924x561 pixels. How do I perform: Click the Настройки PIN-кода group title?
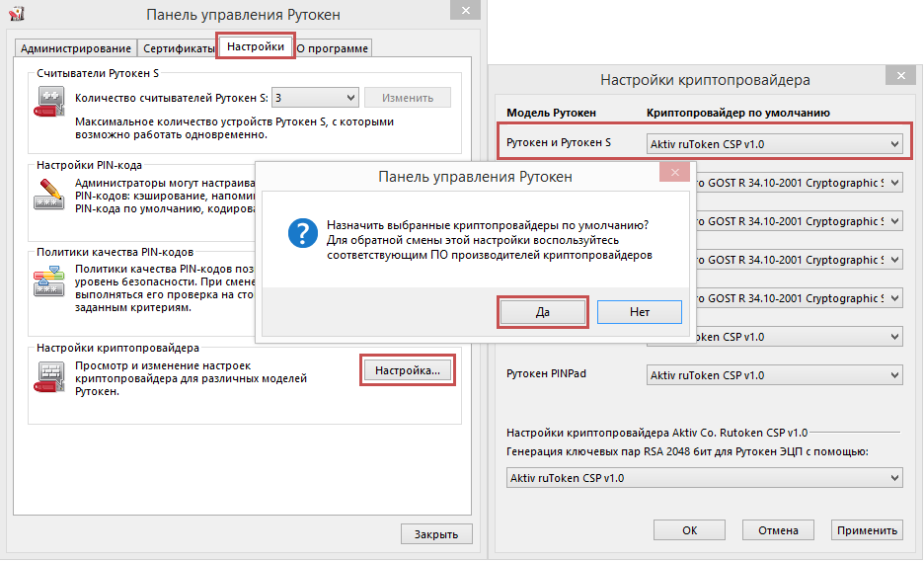[89, 165]
